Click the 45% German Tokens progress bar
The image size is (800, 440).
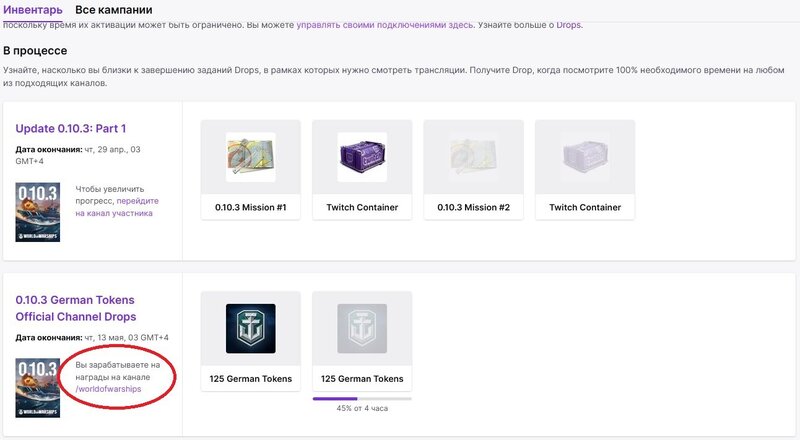tap(362, 399)
